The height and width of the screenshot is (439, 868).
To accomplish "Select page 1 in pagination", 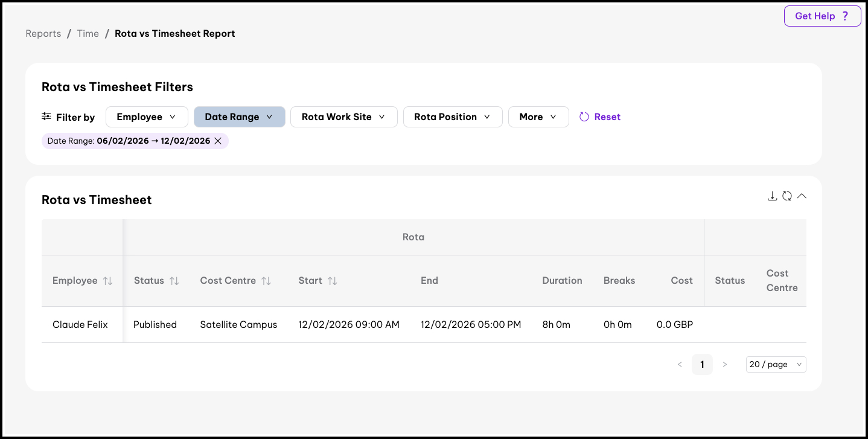I will [702, 364].
